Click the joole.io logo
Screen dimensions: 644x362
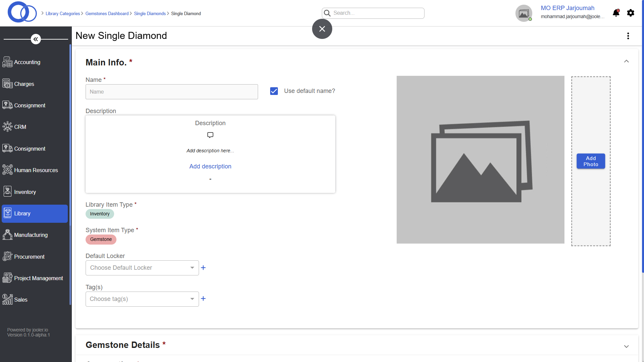pos(22,12)
